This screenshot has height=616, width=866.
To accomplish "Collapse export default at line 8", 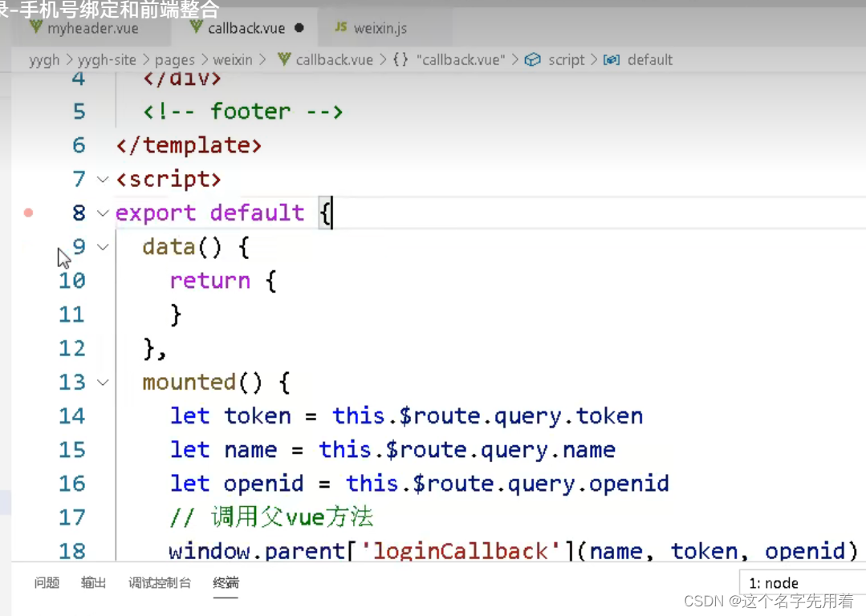I will (103, 213).
